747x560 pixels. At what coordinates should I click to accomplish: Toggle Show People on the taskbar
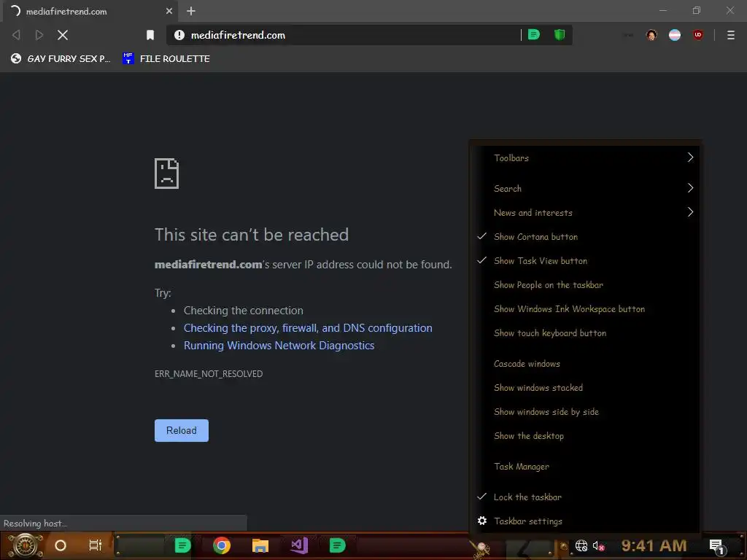[x=586, y=285]
